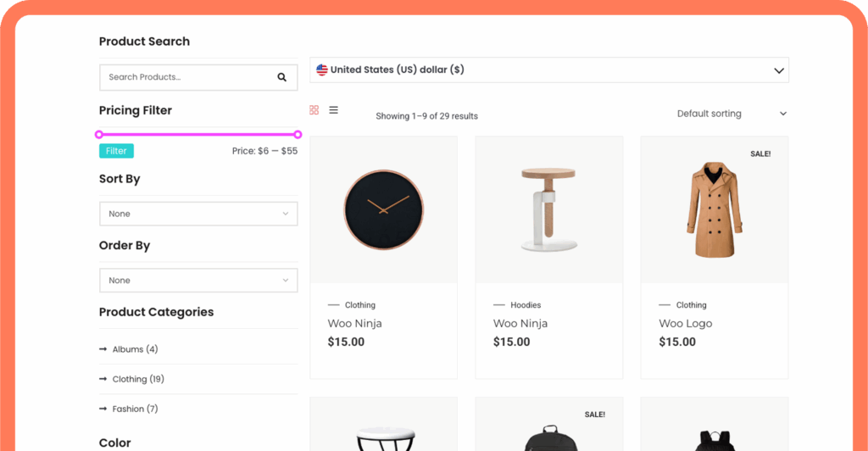Click the search magnifier icon
Screen dimensions: 868x451
click(x=282, y=77)
